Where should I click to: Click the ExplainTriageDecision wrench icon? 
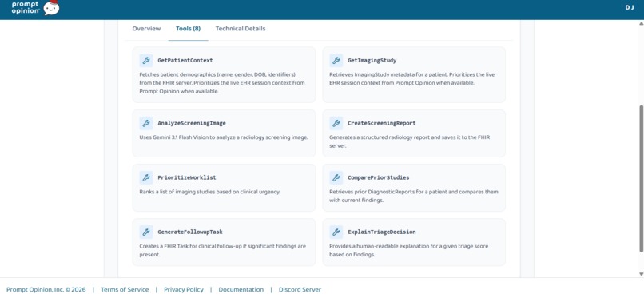[336, 232]
